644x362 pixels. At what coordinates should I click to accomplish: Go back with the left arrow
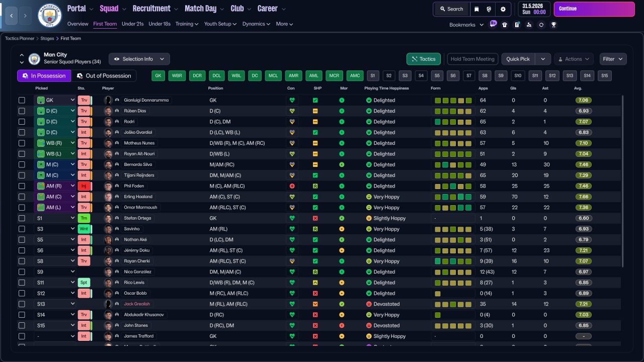[x=11, y=16]
